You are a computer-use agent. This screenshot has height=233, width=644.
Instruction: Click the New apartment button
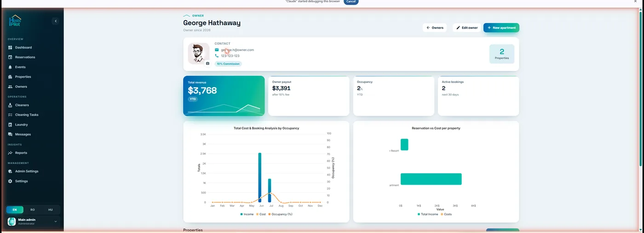[501, 28]
